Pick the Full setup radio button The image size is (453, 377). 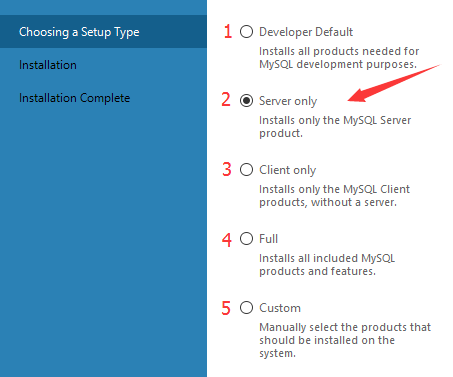246,239
